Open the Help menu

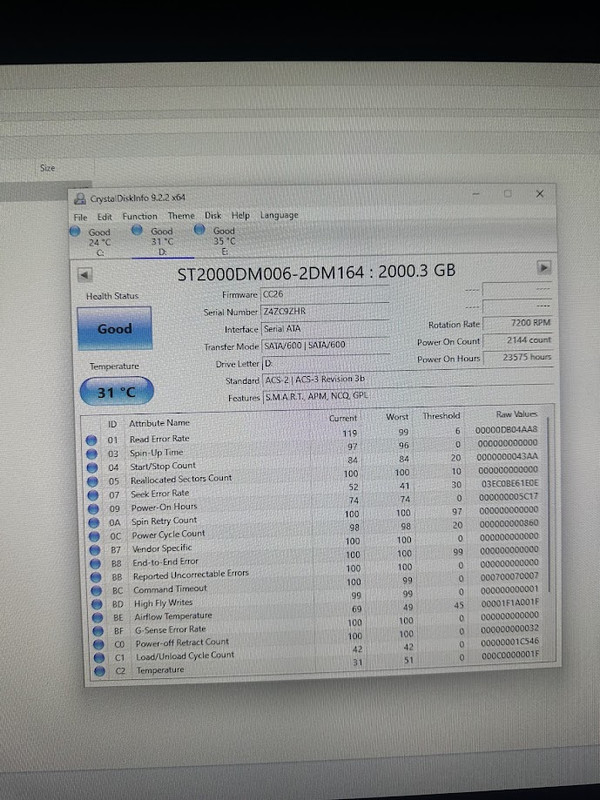(x=240, y=215)
